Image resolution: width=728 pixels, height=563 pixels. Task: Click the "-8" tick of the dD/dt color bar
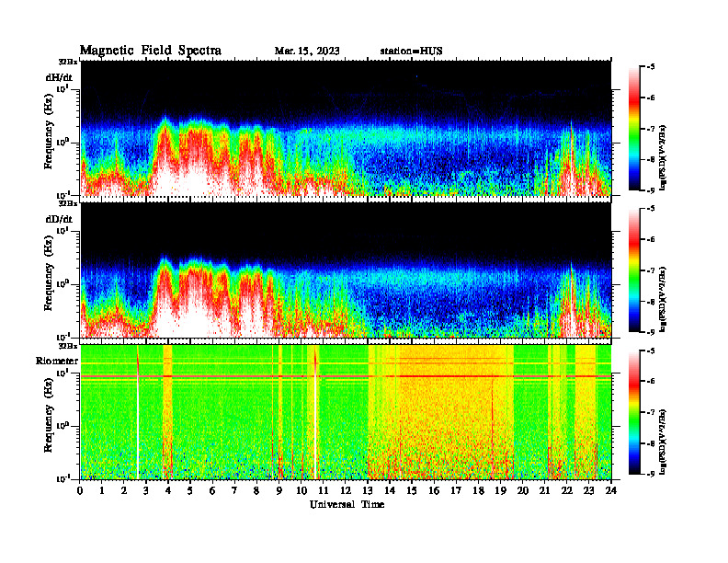pos(651,302)
